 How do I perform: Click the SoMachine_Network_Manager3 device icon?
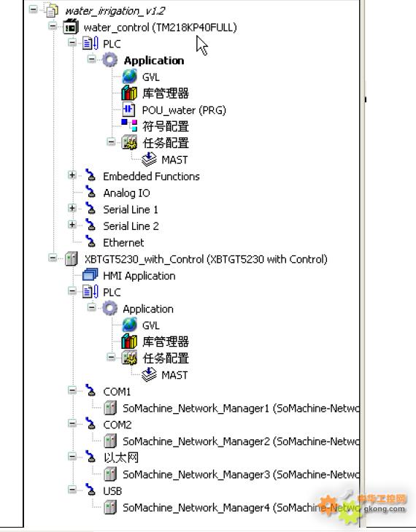tap(110, 474)
